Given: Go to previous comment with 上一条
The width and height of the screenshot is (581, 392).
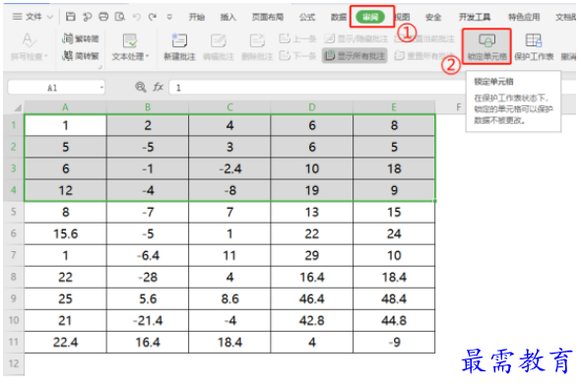Looking at the screenshot, I should pos(298,38).
